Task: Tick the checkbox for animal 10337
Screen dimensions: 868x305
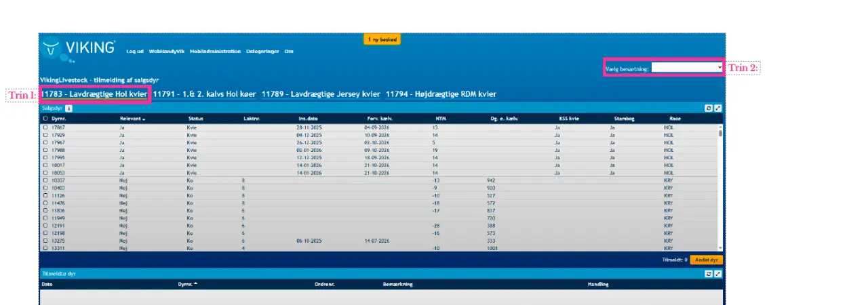Action: tap(46, 180)
